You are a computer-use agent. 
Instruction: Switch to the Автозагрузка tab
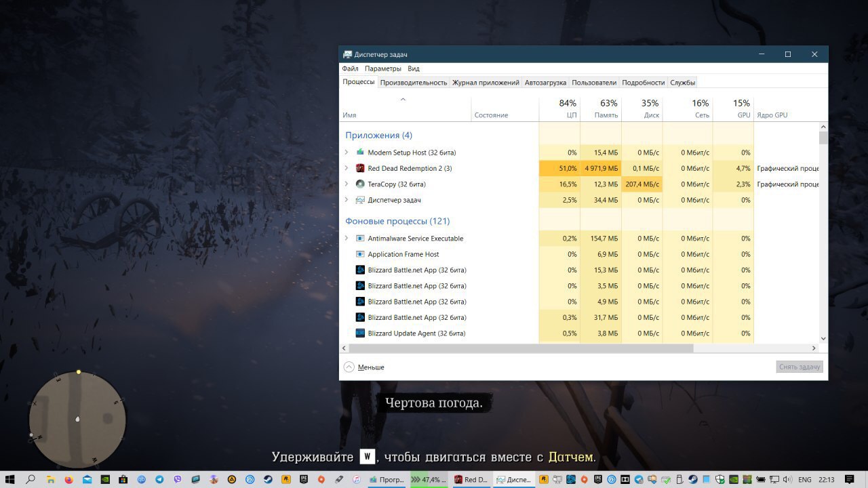[x=545, y=82]
